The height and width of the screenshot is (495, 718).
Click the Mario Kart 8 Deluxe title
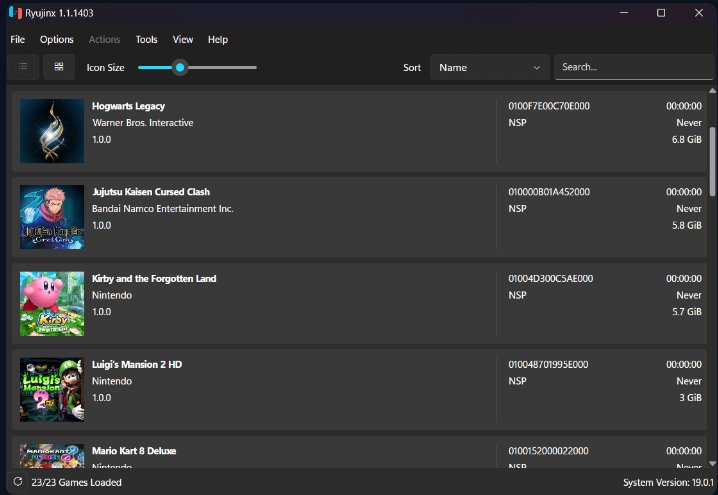coord(134,451)
